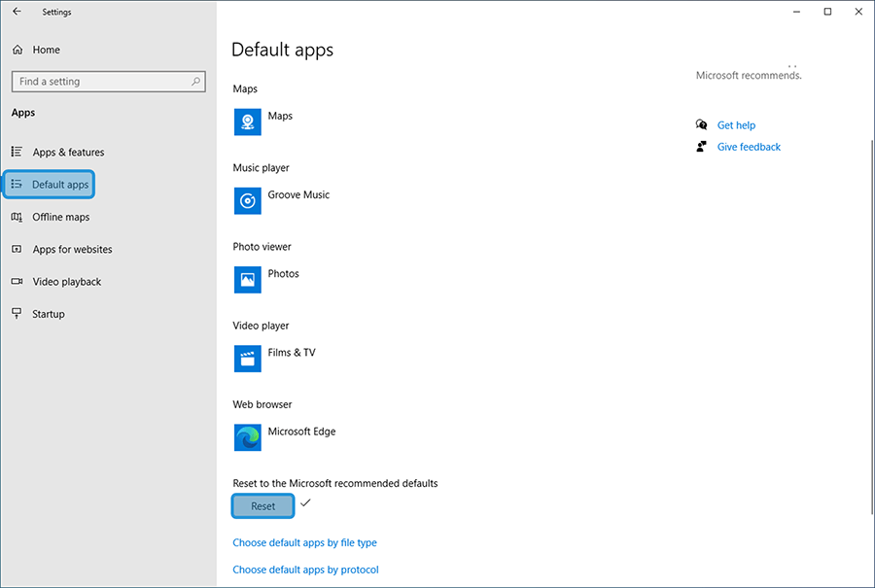Open Offline maps settings
Image resolution: width=875 pixels, height=588 pixels.
[x=61, y=217]
